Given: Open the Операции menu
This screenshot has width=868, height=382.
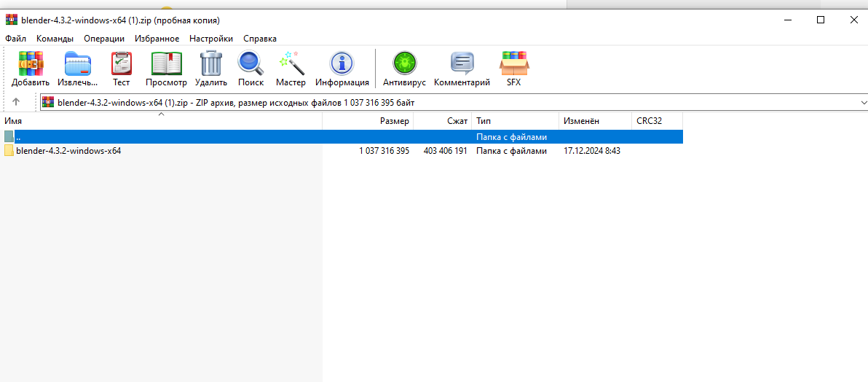Looking at the screenshot, I should tap(104, 39).
